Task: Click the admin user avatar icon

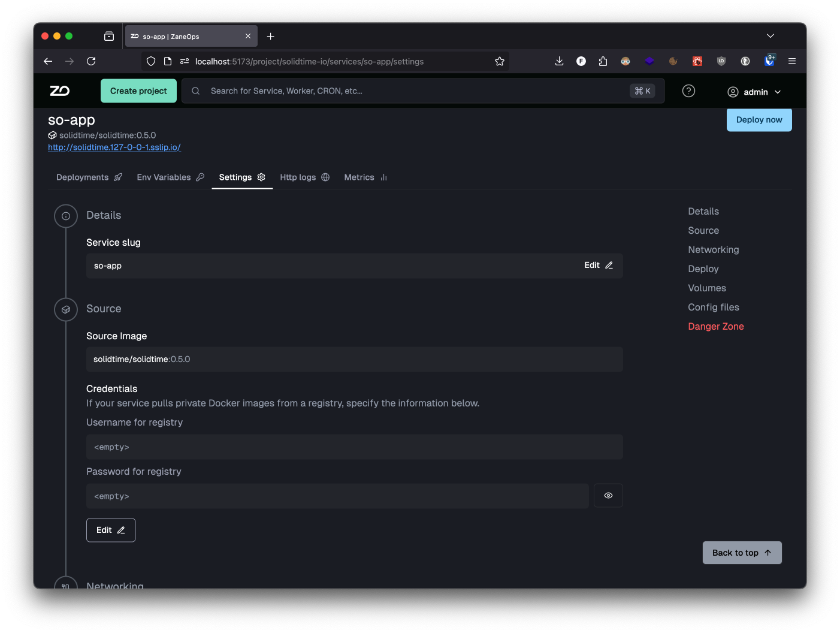Action: [733, 92]
